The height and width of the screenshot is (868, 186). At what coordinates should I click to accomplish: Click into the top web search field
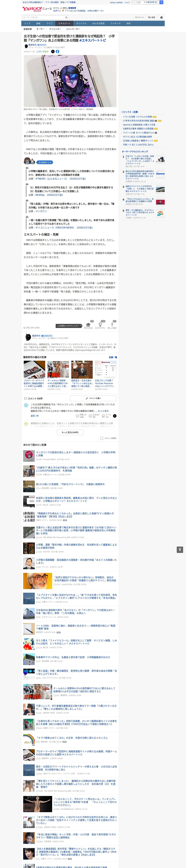(x=145, y=2)
